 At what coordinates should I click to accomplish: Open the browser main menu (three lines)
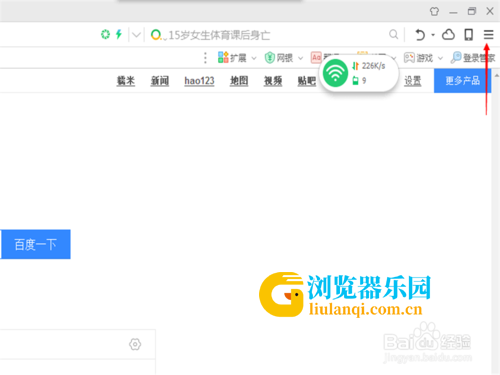[x=488, y=34]
